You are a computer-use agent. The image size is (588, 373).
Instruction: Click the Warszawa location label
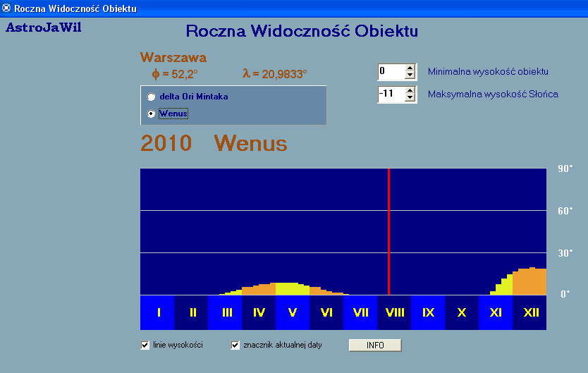173,57
